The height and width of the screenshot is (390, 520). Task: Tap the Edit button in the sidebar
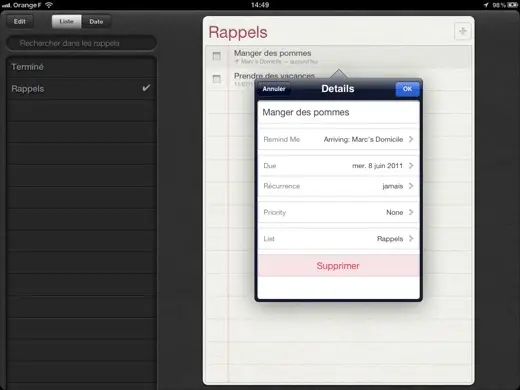(x=20, y=22)
